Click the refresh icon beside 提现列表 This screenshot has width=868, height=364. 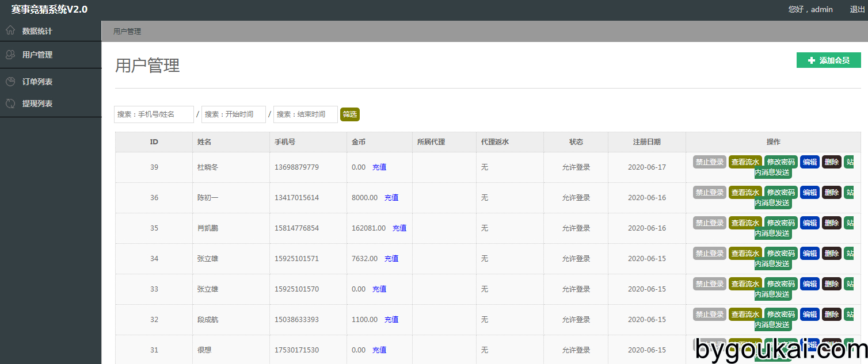(10, 104)
